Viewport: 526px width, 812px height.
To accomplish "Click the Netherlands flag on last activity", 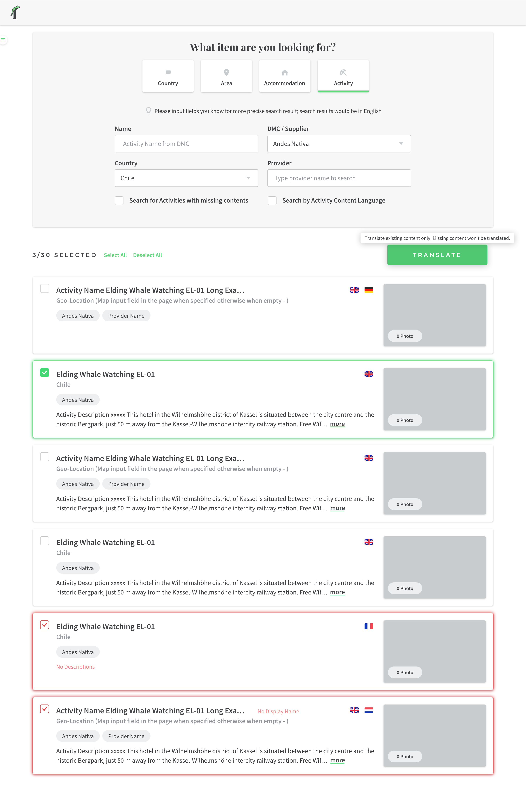I will (x=369, y=710).
